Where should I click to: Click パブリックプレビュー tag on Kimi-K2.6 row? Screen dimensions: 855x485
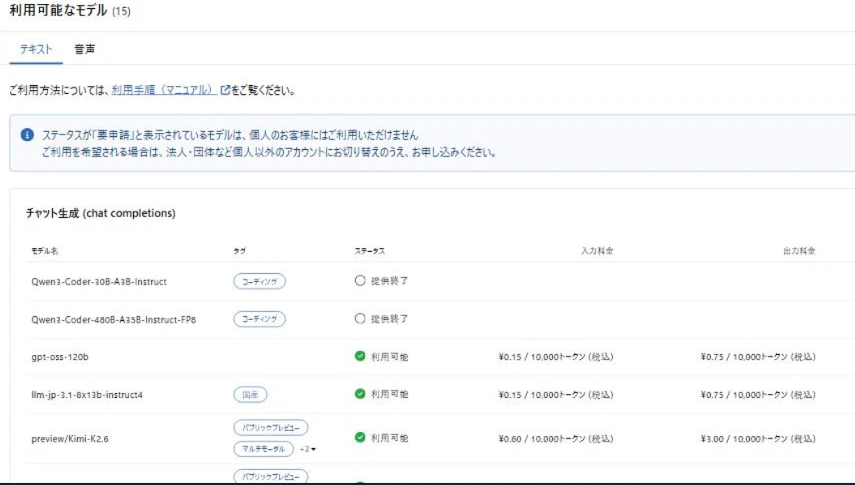(x=271, y=428)
